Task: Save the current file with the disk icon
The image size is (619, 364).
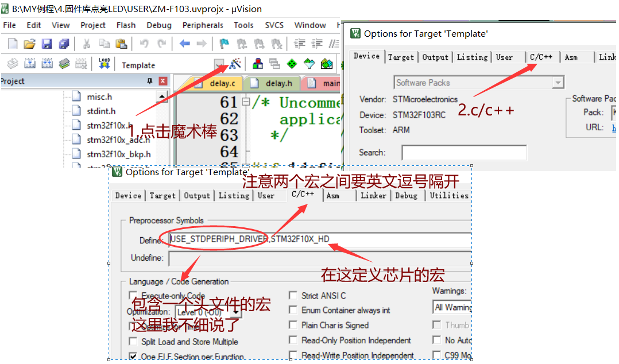Action: [x=47, y=44]
